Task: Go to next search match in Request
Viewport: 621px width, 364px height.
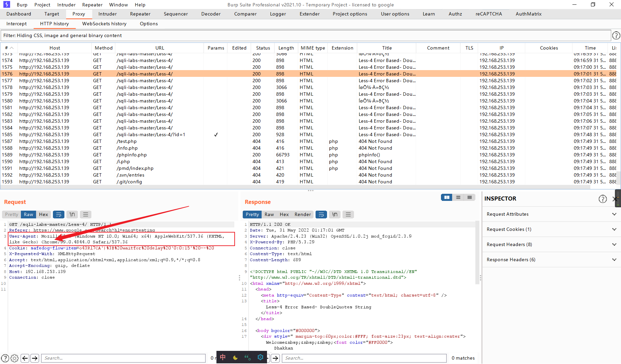Action: 35,358
